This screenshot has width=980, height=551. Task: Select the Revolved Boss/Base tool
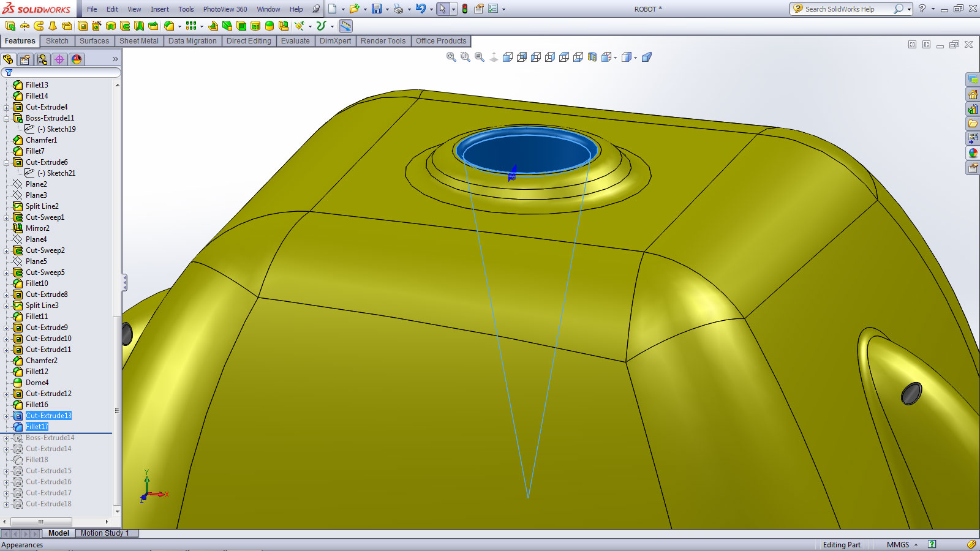coord(24,26)
